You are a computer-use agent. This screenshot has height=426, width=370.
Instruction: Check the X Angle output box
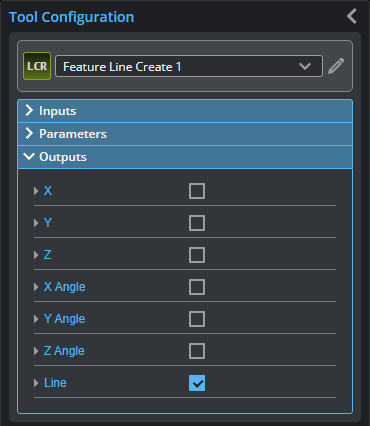point(197,287)
